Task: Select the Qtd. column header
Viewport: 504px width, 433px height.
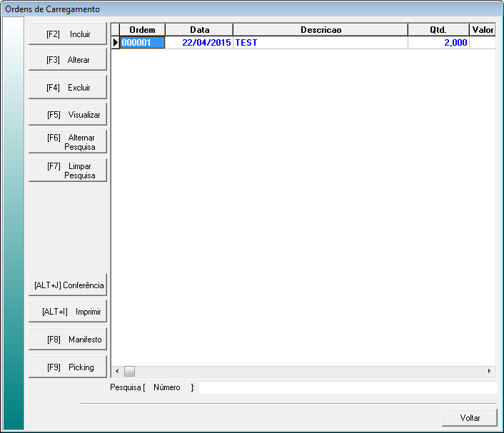Action: tap(438, 29)
